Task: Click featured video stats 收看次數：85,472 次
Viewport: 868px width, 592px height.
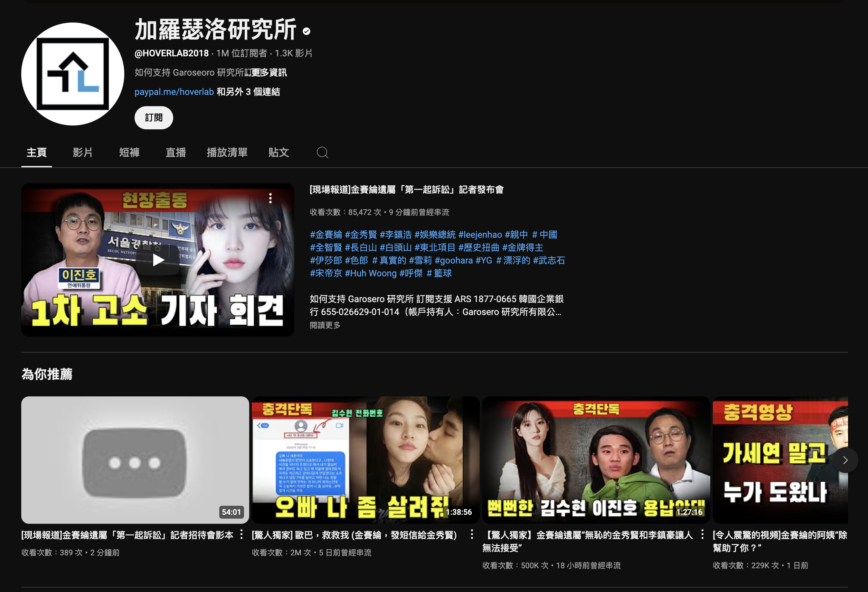Action: tap(345, 212)
